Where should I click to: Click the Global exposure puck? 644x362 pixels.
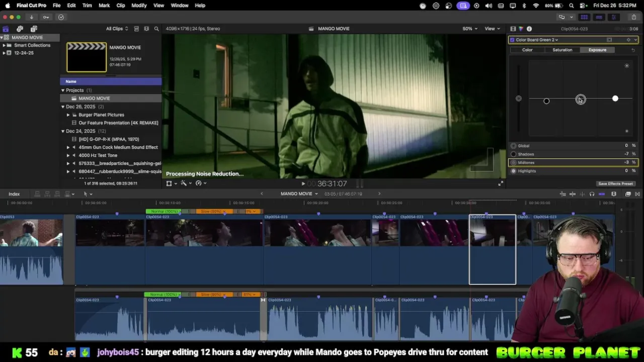point(519,99)
